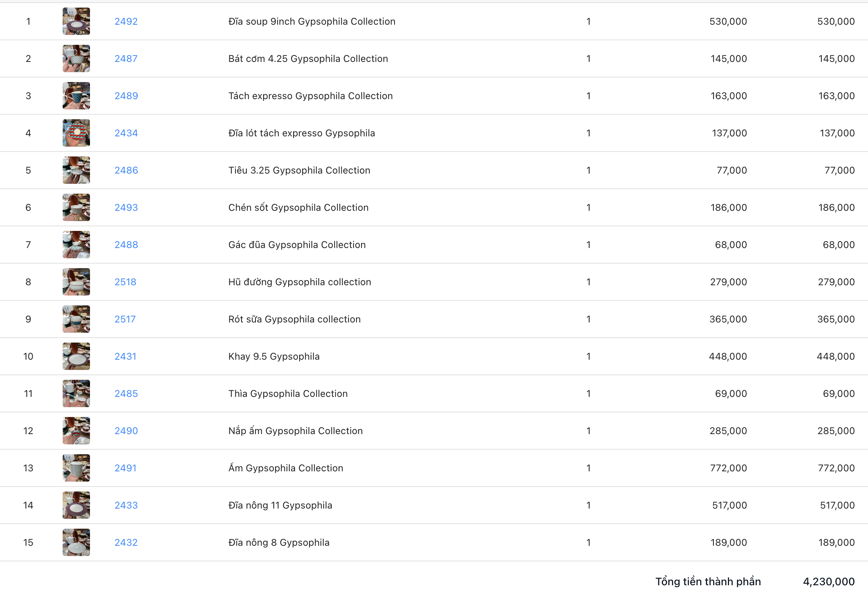868x594 pixels.
Task: Open product code link 2492
Action: click(x=126, y=22)
